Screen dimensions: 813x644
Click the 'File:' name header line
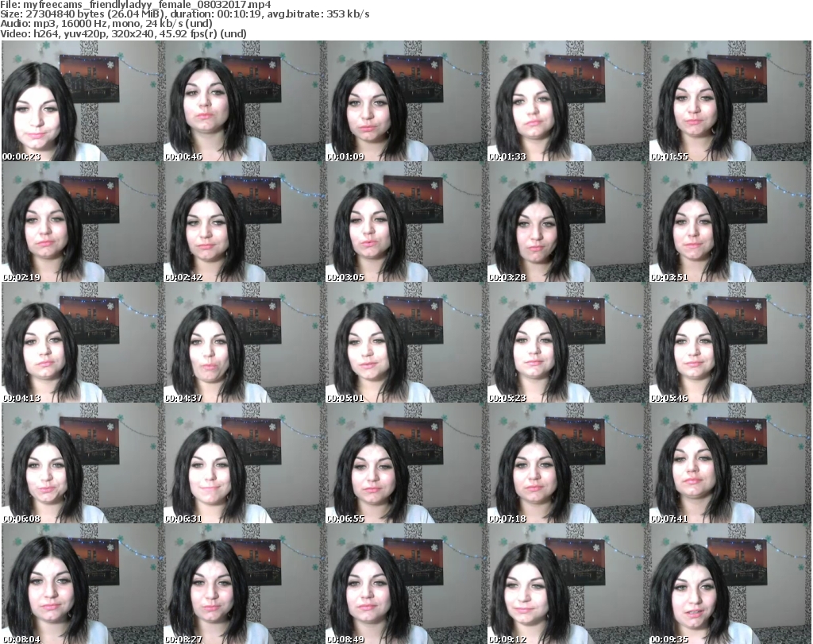(135, 5)
